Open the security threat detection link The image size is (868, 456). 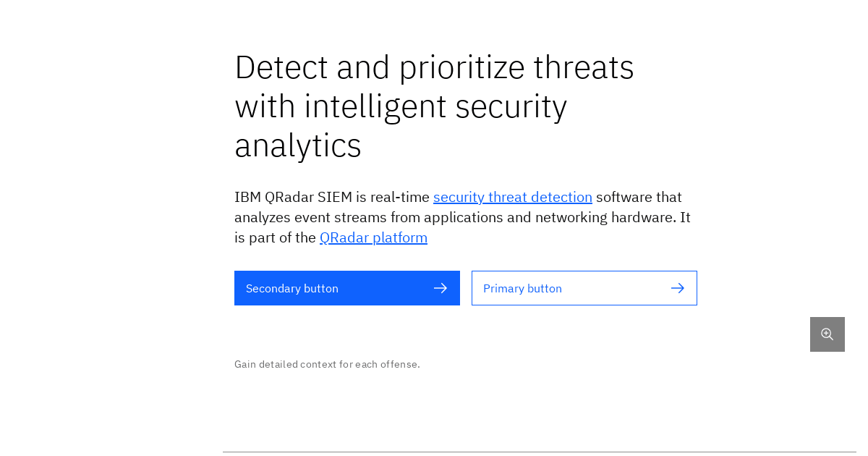pos(512,197)
